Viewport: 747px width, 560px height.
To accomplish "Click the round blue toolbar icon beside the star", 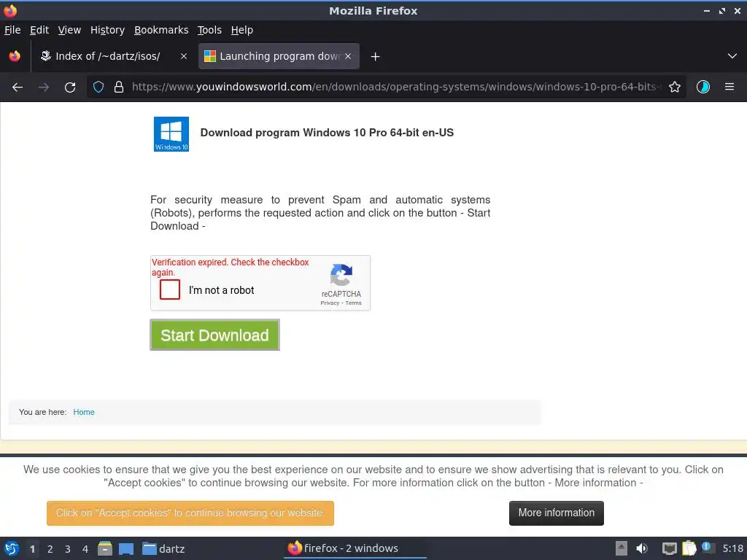I will 703,87.
